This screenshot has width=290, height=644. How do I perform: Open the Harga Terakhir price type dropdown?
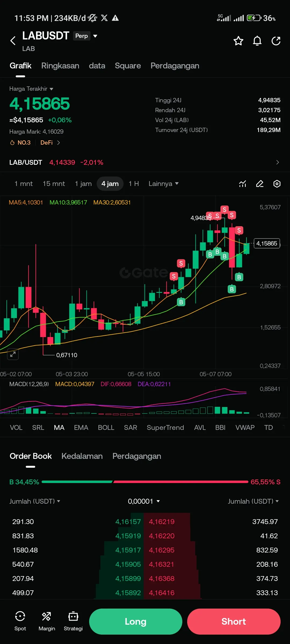(x=31, y=89)
